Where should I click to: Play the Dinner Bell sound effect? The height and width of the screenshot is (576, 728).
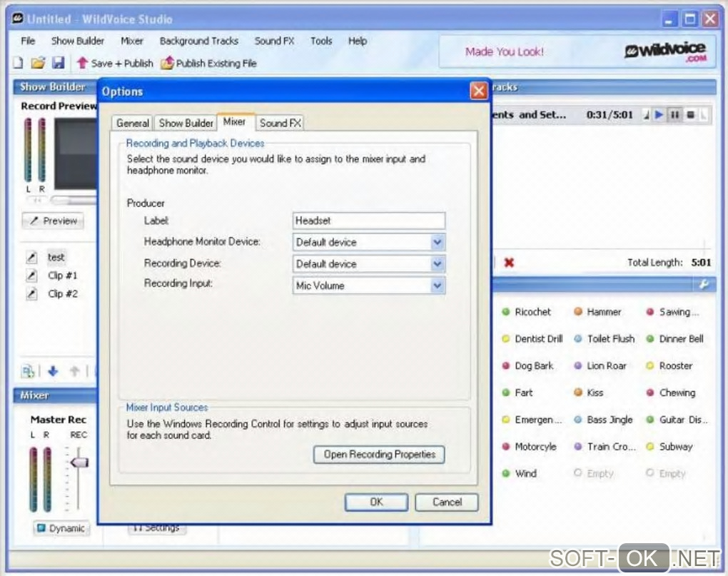tap(675, 339)
